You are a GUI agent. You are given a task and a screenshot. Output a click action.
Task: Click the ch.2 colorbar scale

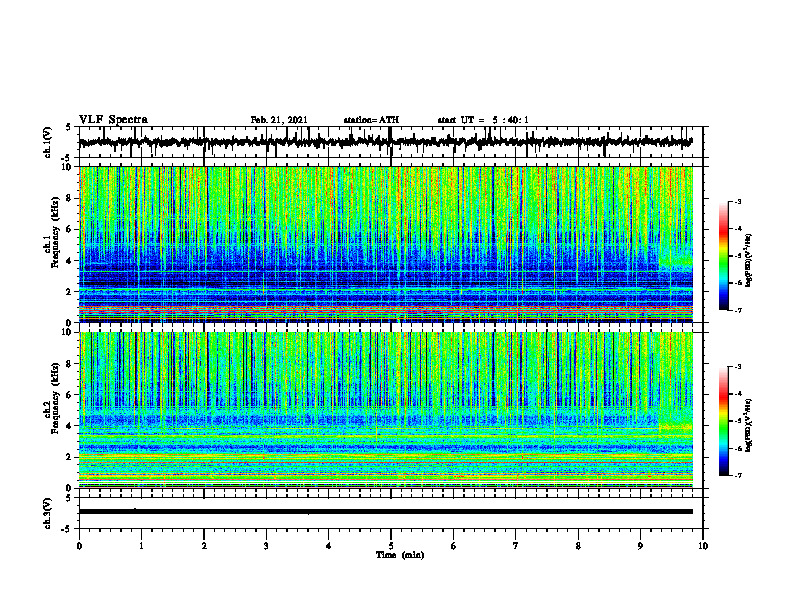723,421
